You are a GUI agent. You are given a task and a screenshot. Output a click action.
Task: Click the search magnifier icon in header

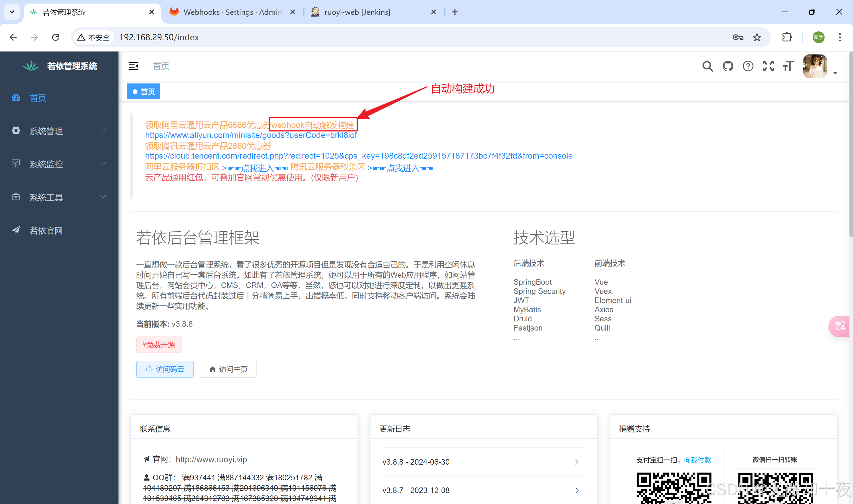708,66
